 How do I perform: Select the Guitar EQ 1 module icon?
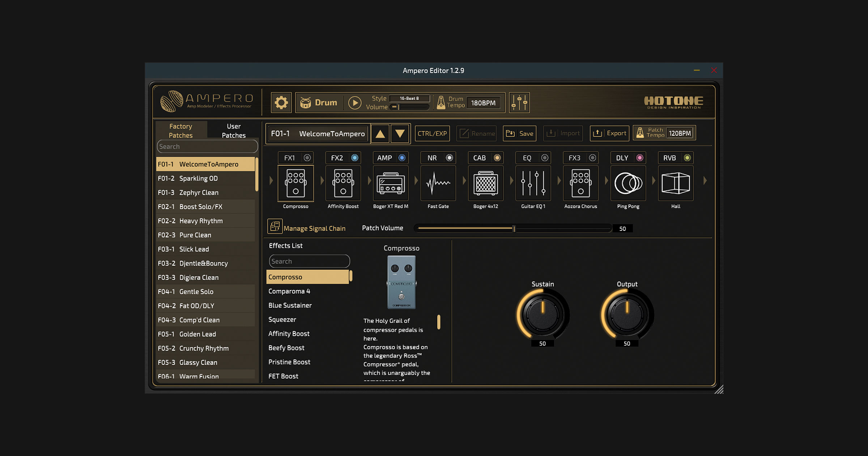tap(533, 183)
